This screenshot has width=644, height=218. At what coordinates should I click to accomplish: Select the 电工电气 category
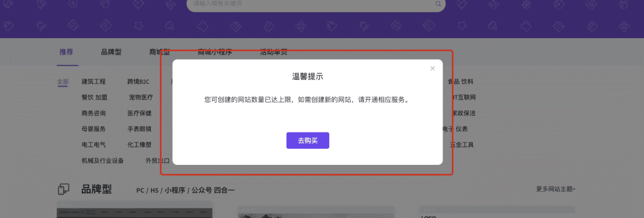[94, 145]
